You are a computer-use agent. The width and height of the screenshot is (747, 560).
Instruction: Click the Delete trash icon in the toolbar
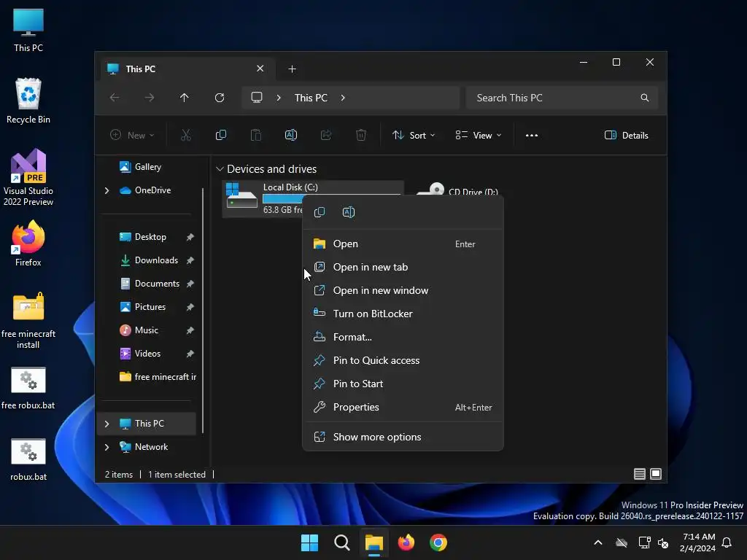point(361,135)
